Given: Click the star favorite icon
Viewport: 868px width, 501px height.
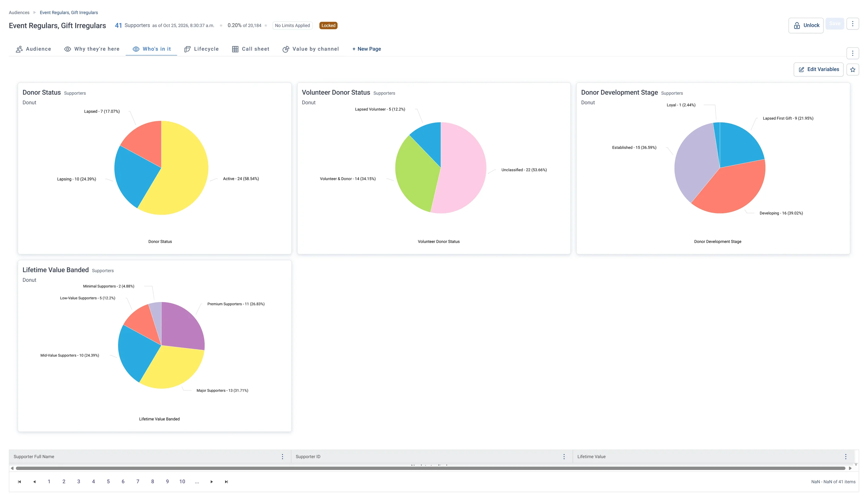Looking at the screenshot, I should [852, 70].
